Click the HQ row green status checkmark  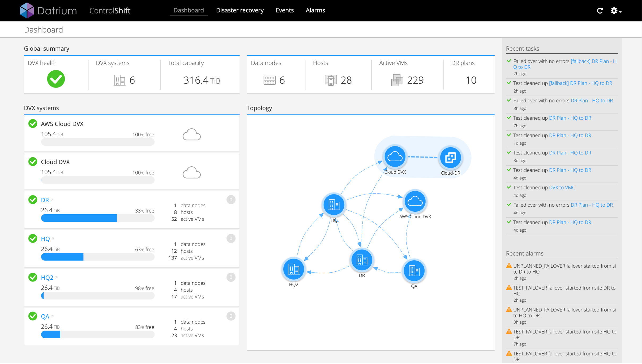(x=33, y=238)
